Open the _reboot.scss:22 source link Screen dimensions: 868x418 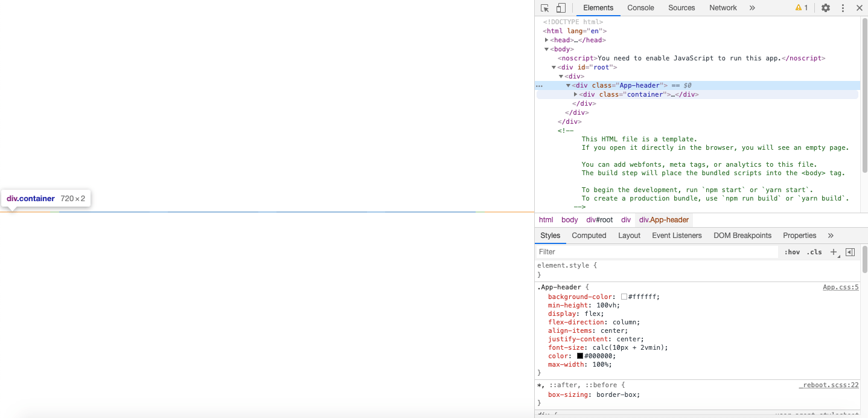[x=829, y=385]
